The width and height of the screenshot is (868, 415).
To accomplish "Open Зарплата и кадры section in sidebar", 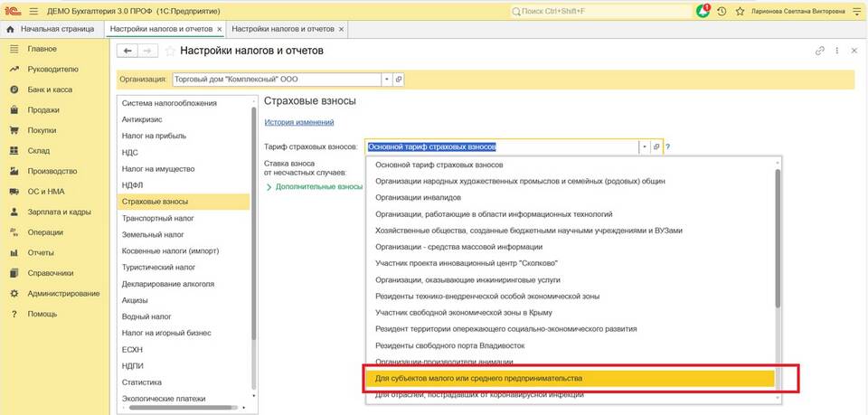I will pos(59,212).
